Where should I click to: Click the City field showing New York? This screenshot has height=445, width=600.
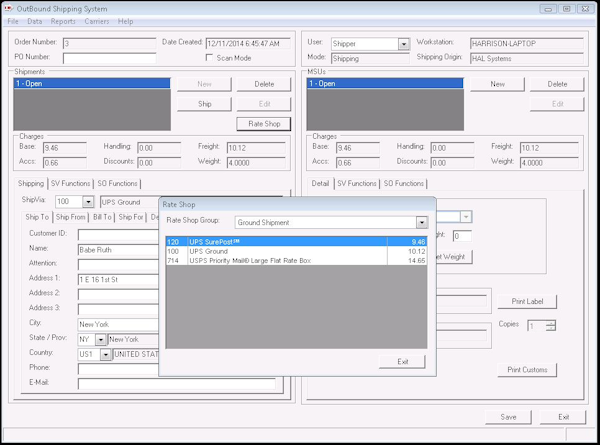118,324
